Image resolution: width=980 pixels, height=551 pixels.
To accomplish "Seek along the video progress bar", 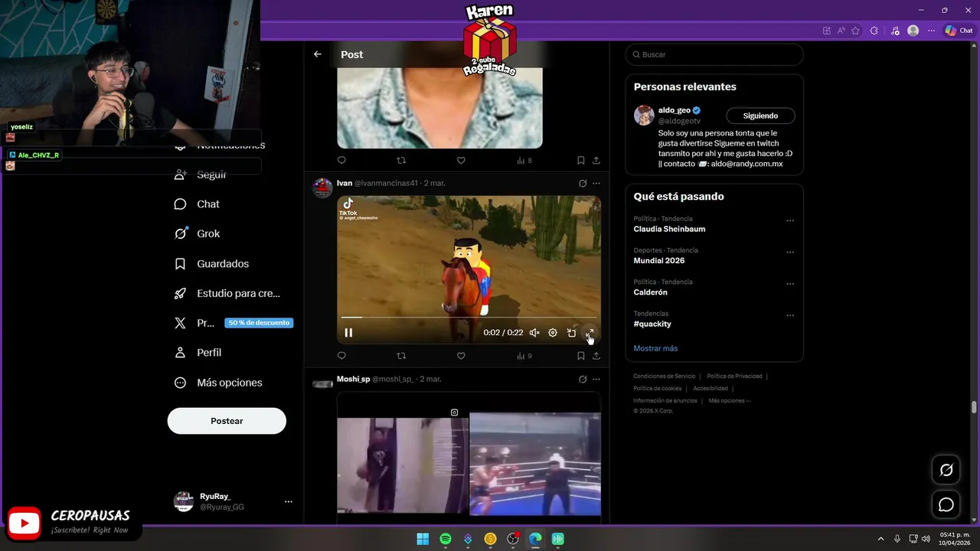I will pos(469,317).
